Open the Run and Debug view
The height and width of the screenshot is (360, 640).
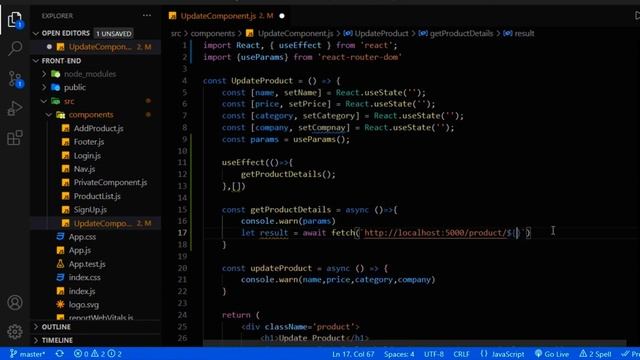click(x=15, y=108)
